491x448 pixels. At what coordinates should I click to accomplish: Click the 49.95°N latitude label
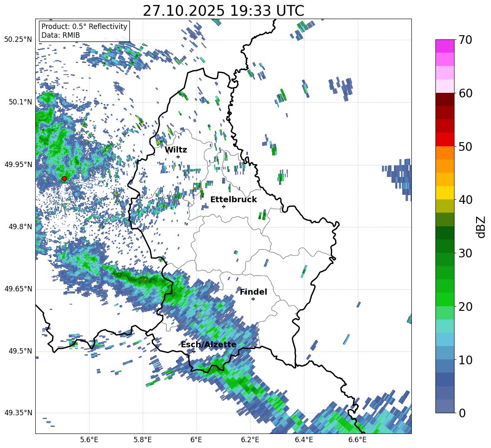18,164
